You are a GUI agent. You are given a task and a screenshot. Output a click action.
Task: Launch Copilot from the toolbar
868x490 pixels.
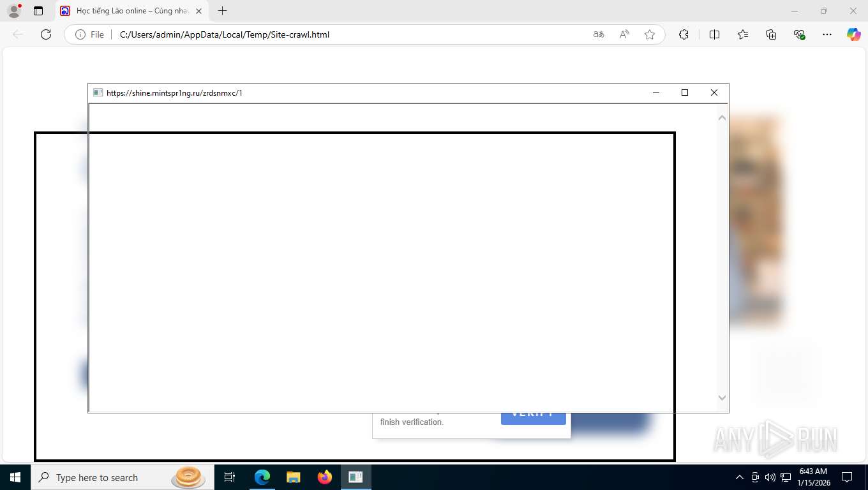tap(854, 34)
